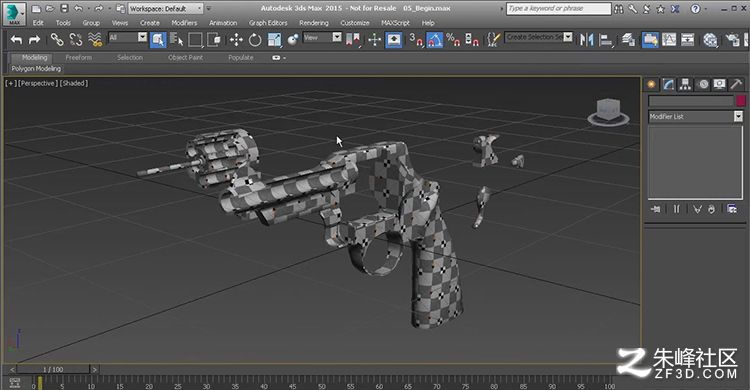Open the Help question mark dropdown arrow
Screen dimensions: 750x390
pyautogui.click(x=706, y=9)
